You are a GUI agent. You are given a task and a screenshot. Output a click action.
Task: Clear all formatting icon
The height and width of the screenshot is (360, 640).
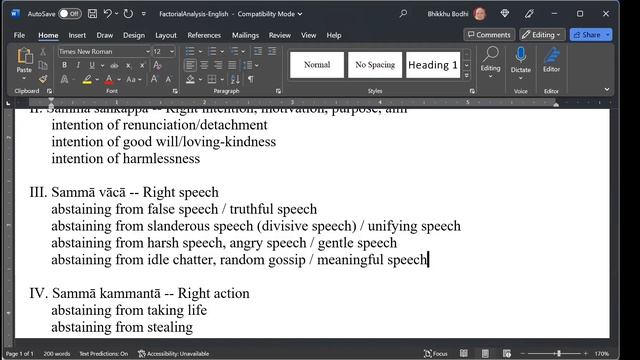point(157,65)
